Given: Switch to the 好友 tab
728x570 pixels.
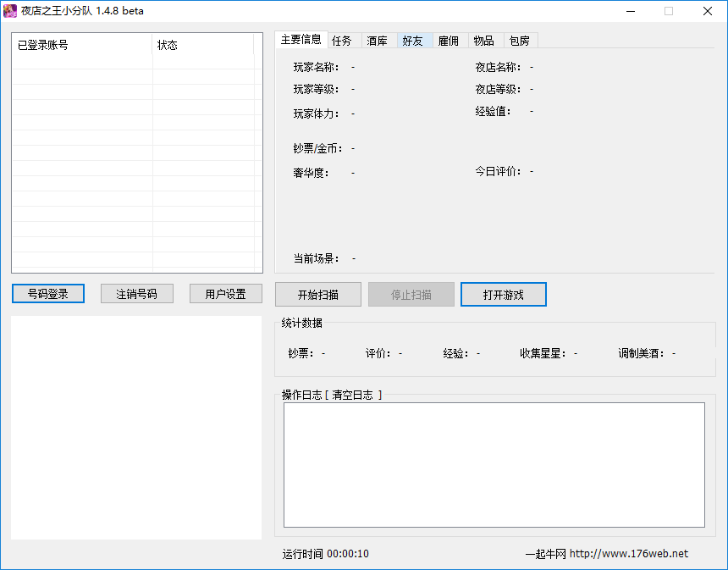Looking at the screenshot, I should [x=413, y=41].
